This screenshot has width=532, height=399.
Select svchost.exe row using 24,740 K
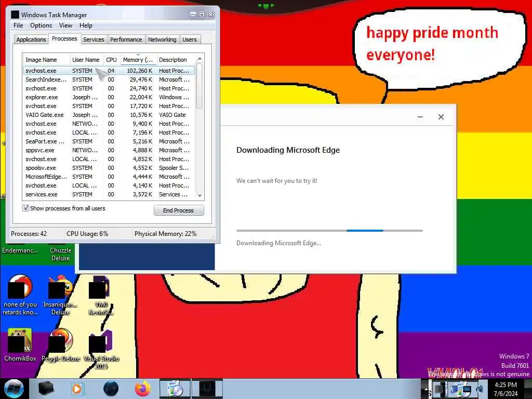[x=109, y=88]
